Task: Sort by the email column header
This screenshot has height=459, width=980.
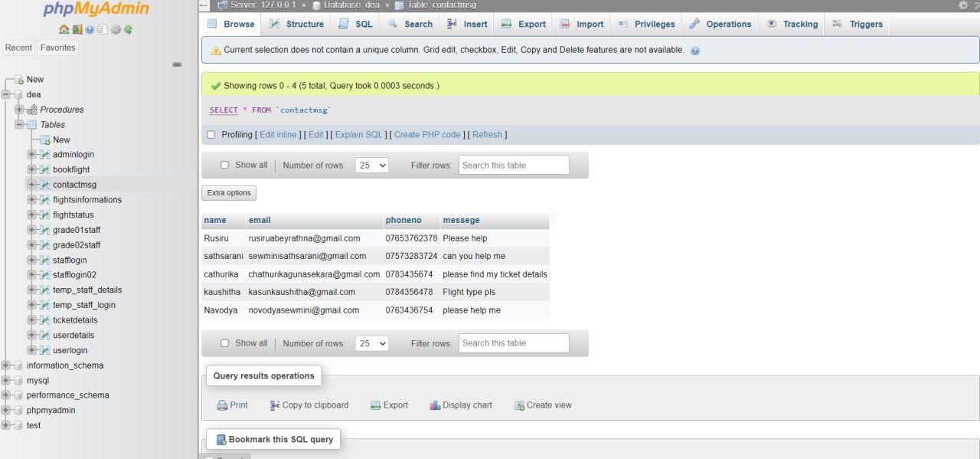Action: (260, 220)
